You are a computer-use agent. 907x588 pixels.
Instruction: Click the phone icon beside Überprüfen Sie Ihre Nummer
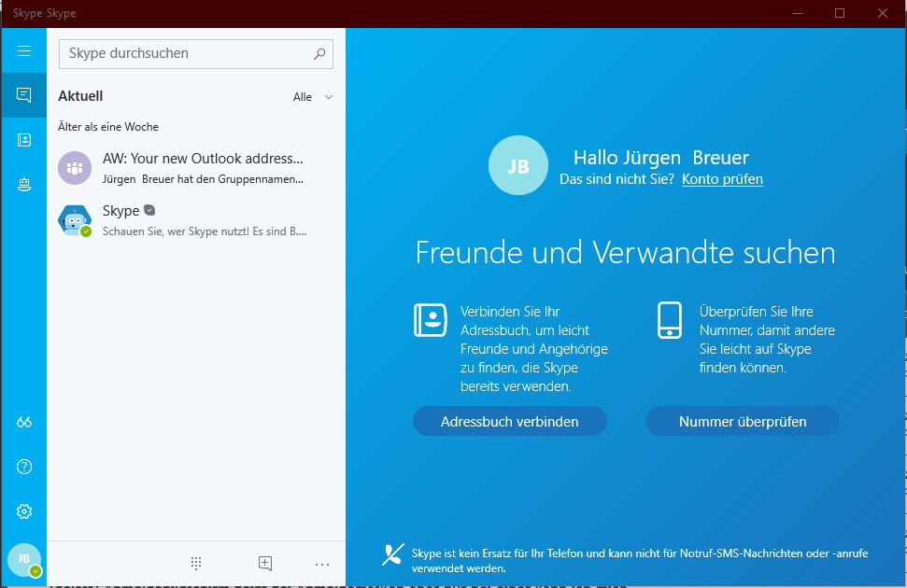[670, 320]
